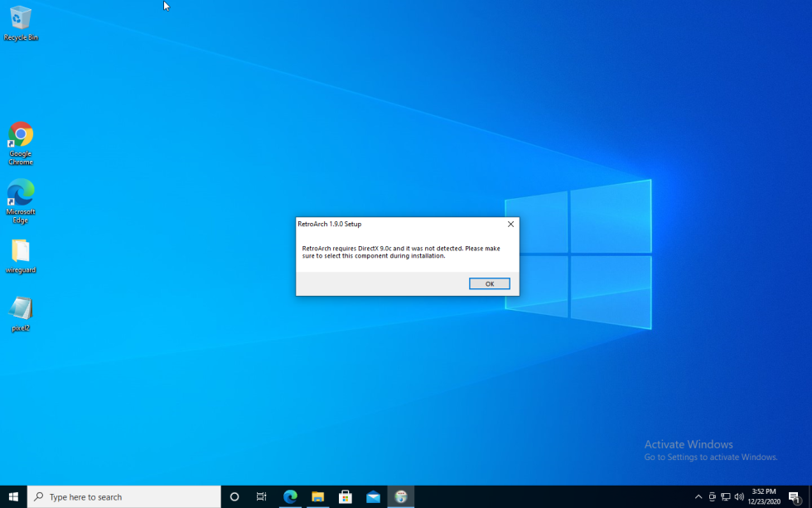Image resolution: width=812 pixels, height=508 pixels.
Task: Open File Explorer from the taskbar
Action: (x=317, y=496)
